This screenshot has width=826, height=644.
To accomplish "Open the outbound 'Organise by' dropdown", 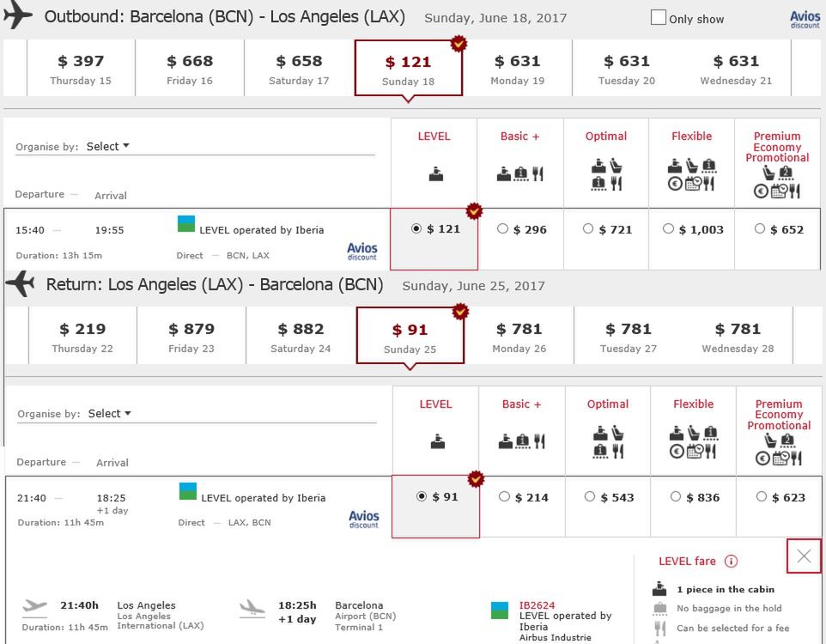I will tap(107, 147).
